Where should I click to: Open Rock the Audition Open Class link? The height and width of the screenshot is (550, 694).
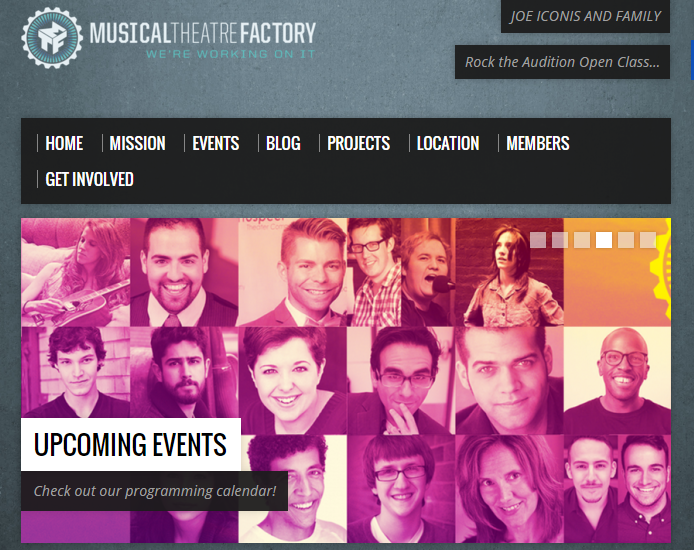pyautogui.click(x=562, y=62)
